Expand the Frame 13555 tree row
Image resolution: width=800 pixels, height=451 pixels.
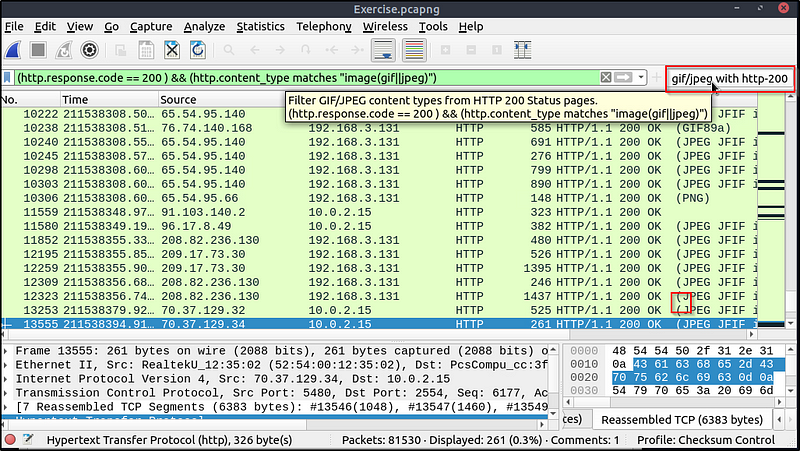8,350
